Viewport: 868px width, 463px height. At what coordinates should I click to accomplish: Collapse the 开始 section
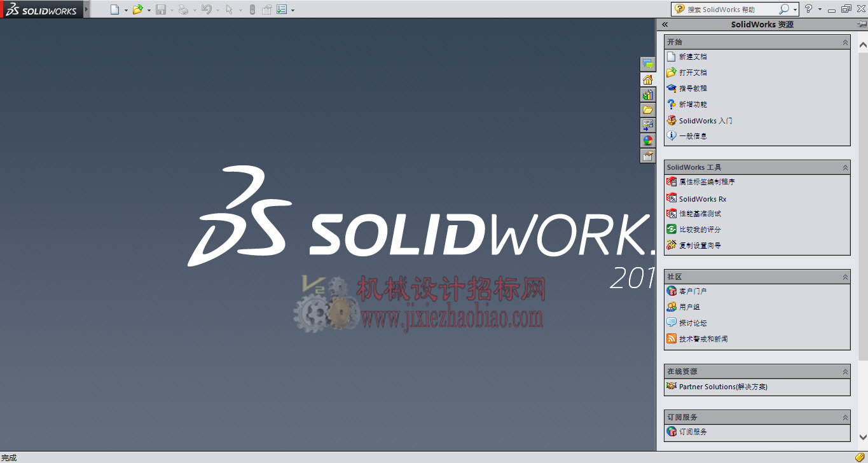coord(845,42)
